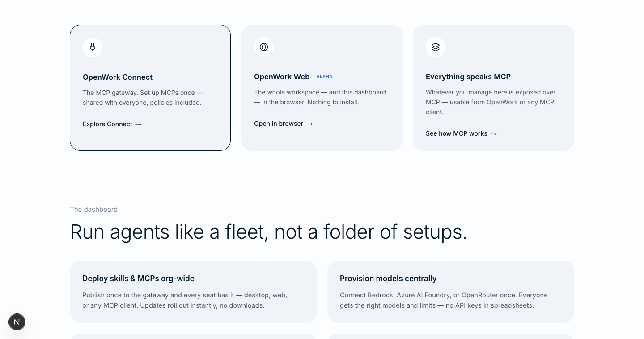Click the small 'The dashboard' section label
The image size is (644, 339).
tap(93, 210)
